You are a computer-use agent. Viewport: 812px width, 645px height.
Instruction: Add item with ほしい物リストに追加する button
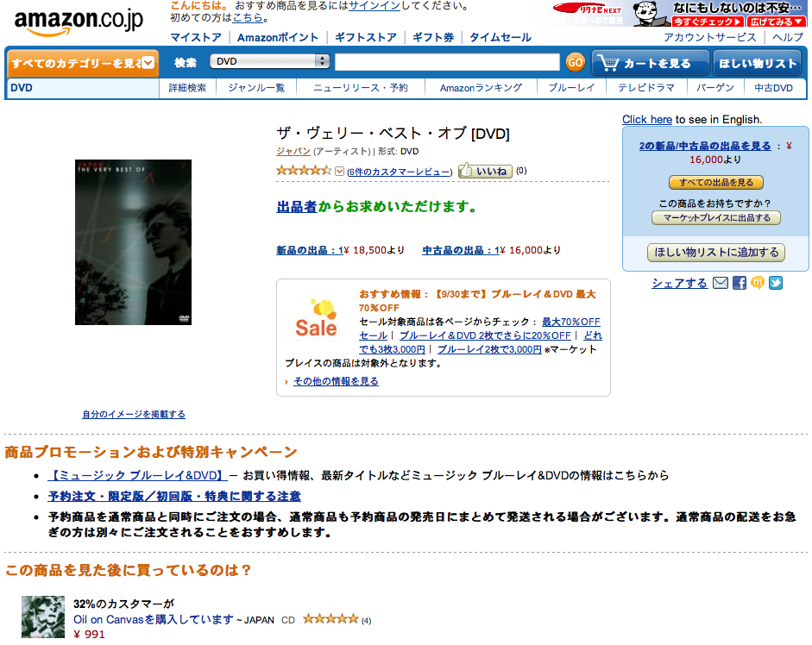click(x=716, y=252)
